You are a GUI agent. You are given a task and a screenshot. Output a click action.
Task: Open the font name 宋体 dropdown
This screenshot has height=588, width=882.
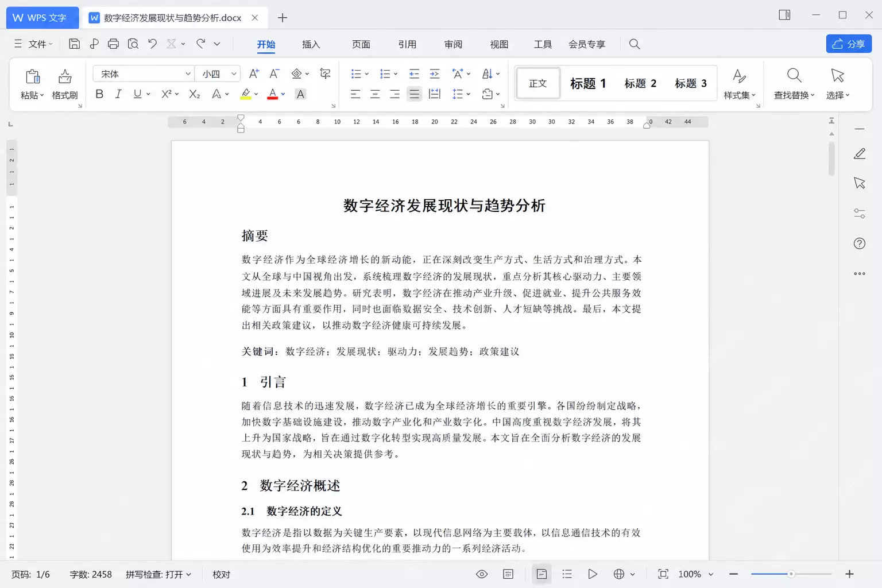[188, 74]
